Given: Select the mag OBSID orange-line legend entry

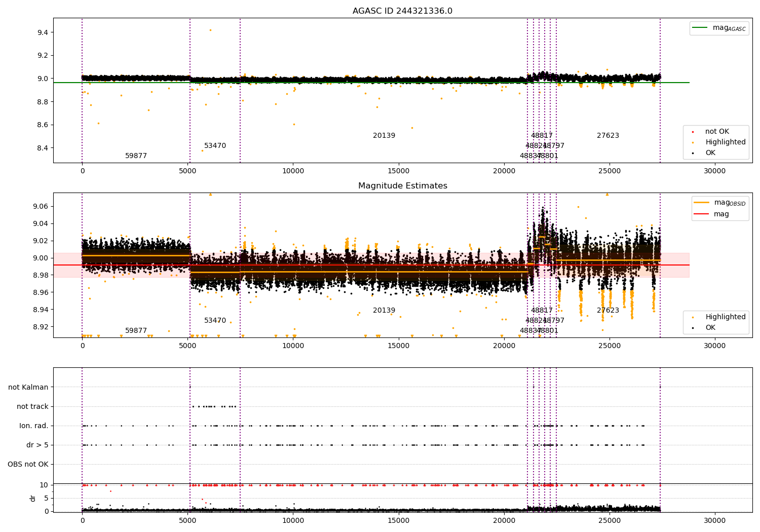Looking at the screenshot, I should (x=719, y=203).
